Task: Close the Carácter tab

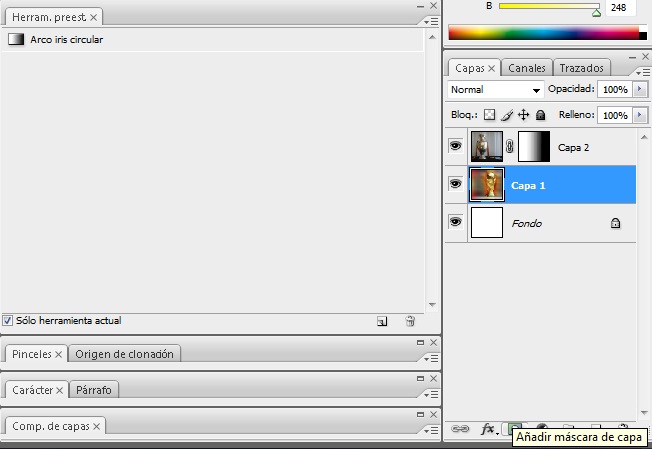Action: click(59, 390)
